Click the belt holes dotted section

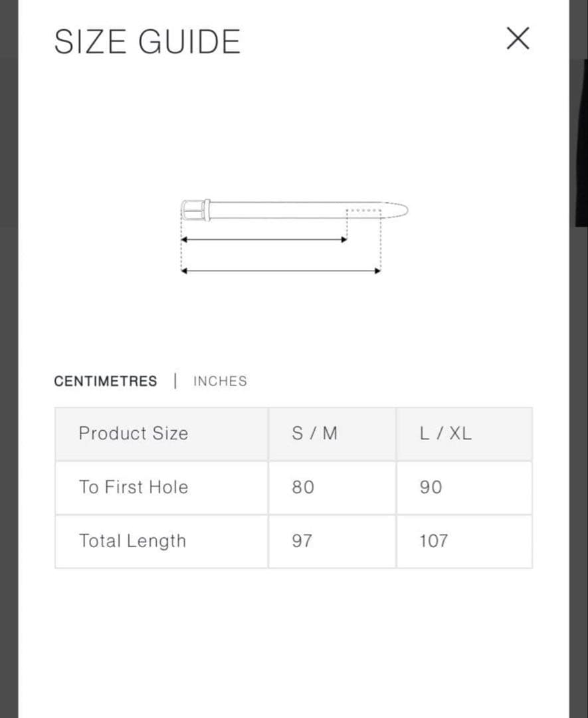point(363,211)
